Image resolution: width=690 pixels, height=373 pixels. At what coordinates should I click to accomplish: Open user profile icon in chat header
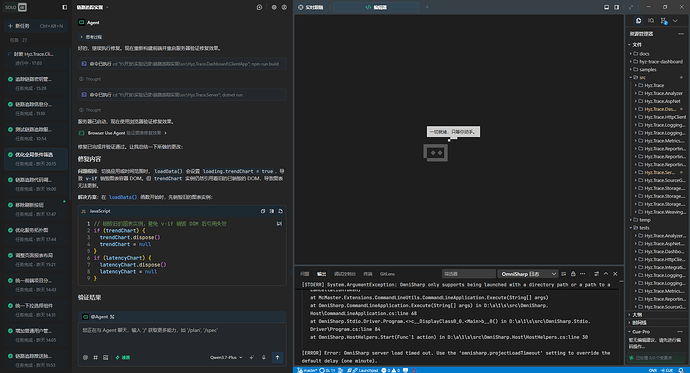[284, 7]
